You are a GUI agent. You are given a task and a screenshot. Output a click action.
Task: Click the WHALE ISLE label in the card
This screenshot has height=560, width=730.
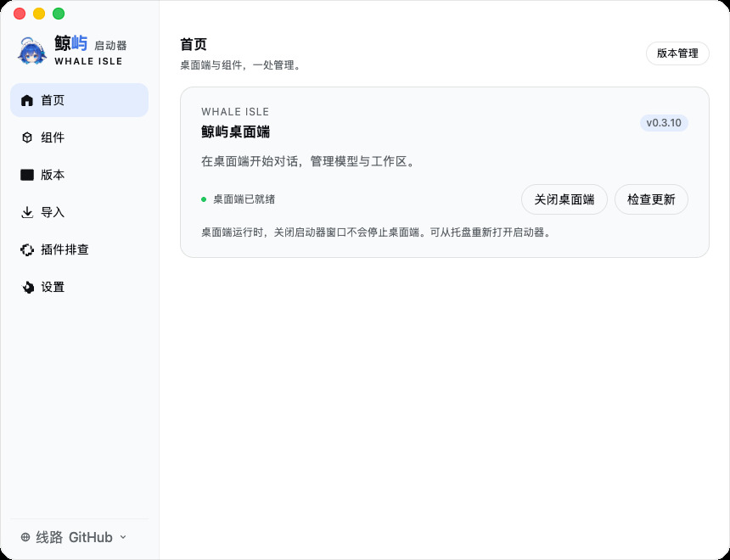235,112
